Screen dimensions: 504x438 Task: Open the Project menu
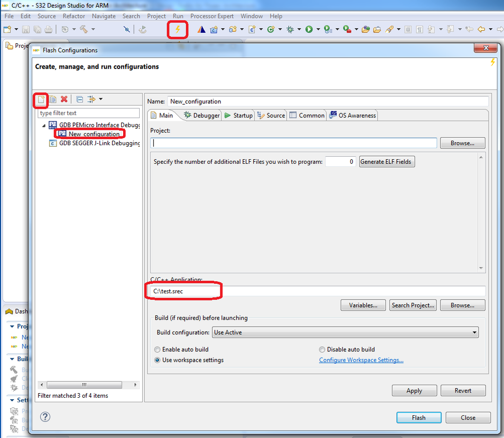156,16
